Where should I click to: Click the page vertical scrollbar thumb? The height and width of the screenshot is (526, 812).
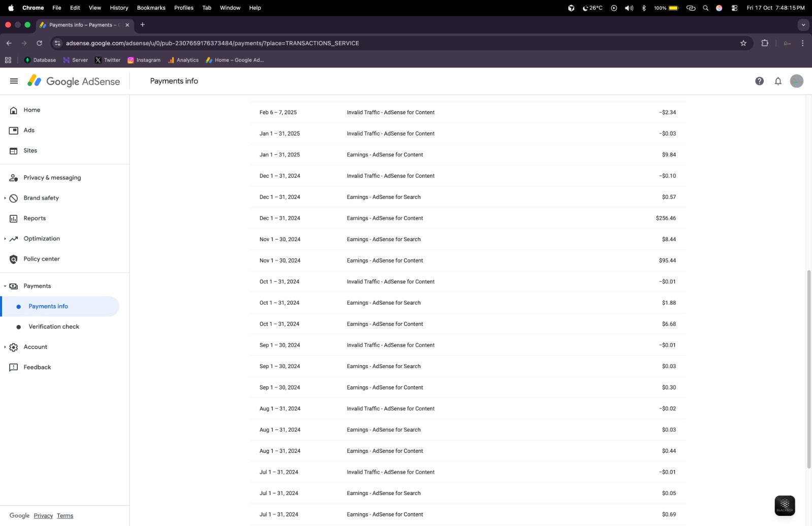coord(808,369)
